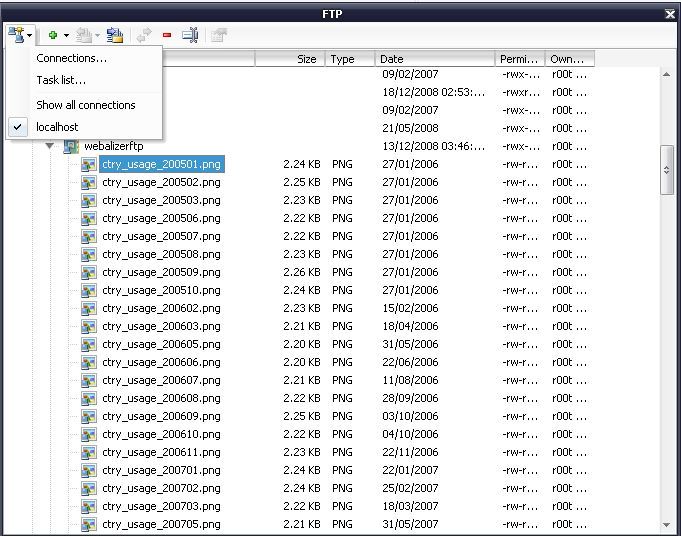681x536 pixels.
Task: Click the image icon of ctry_usage_200606.png
Action: (x=89, y=363)
